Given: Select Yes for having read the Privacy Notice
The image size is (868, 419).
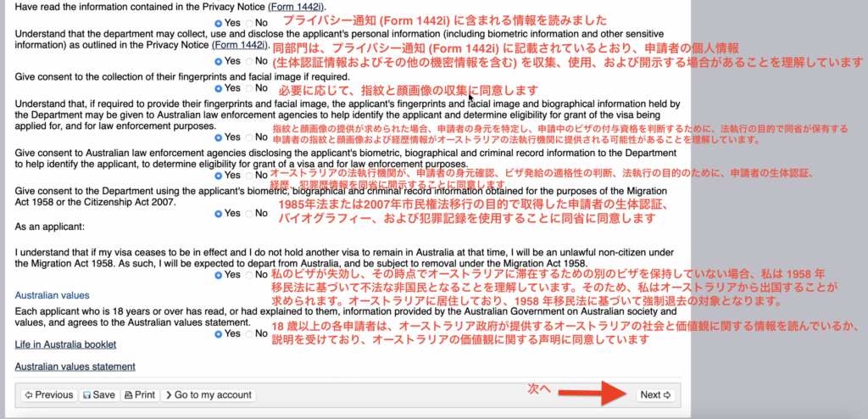Looking at the screenshot, I should (220, 22).
